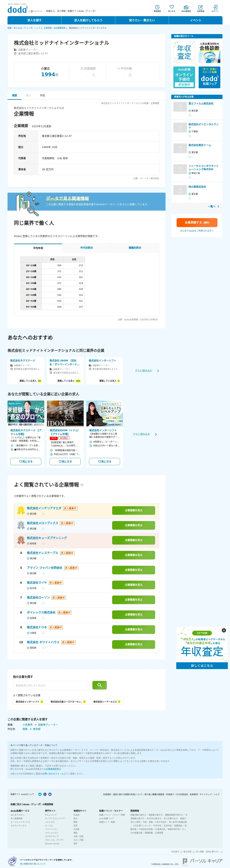
Task: View 企業情報を見る for 株式会社ローソン
Action: point(133,600)
